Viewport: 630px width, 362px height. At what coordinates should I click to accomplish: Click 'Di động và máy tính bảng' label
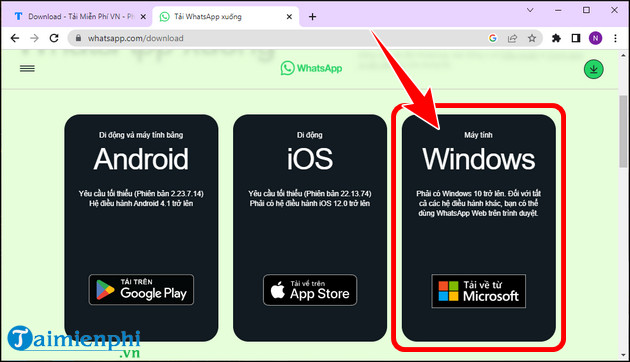pos(141,135)
